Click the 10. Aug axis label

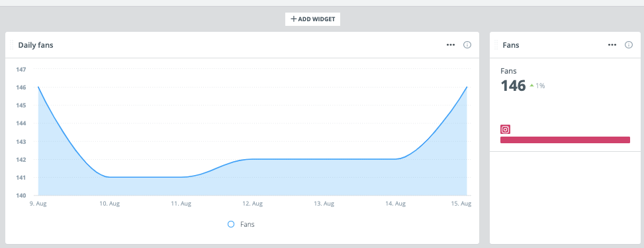pyautogui.click(x=110, y=204)
